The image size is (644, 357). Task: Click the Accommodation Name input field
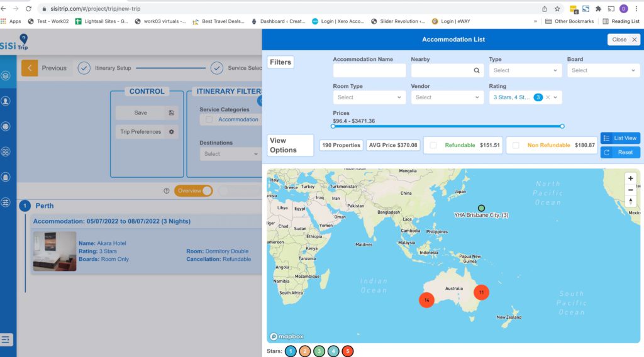tap(369, 71)
